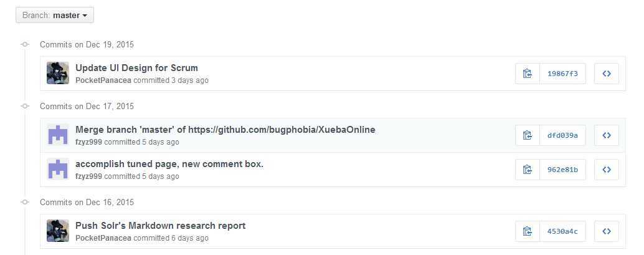The height and width of the screenshot is (255, 644).
Task: Open the Branch: master dropdown
Action: [x=55, y=15]
